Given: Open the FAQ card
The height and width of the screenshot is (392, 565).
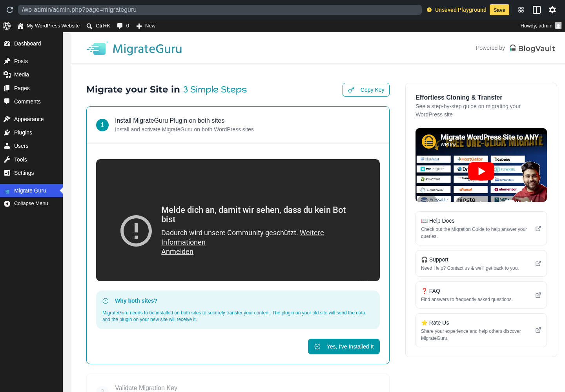Looking at the screenshot, I should pos(481,295).
